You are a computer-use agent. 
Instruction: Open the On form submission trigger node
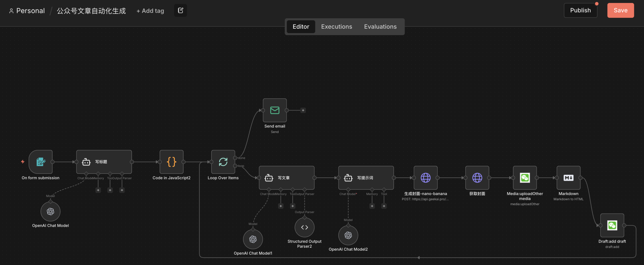click(41, 162)
